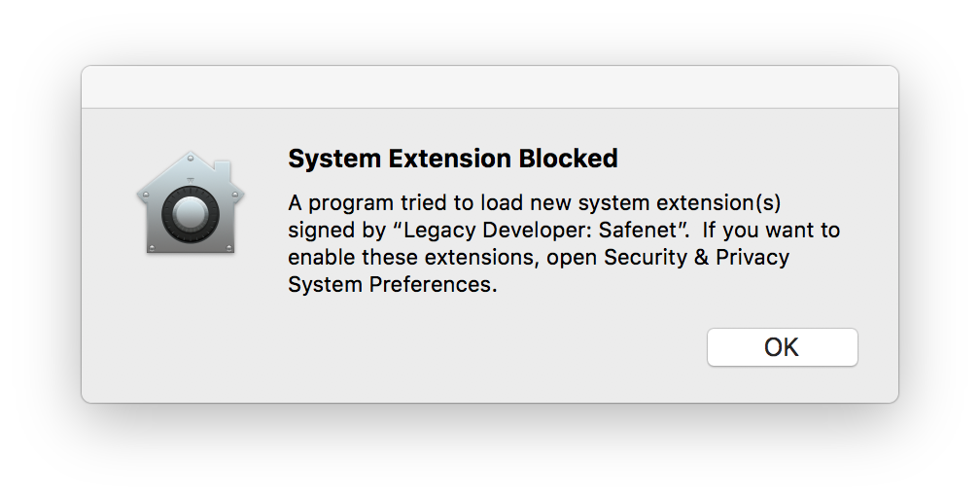Click the word "Blocked" in the heading
This screenshot has height=500, width=980.
pos(568,159)
